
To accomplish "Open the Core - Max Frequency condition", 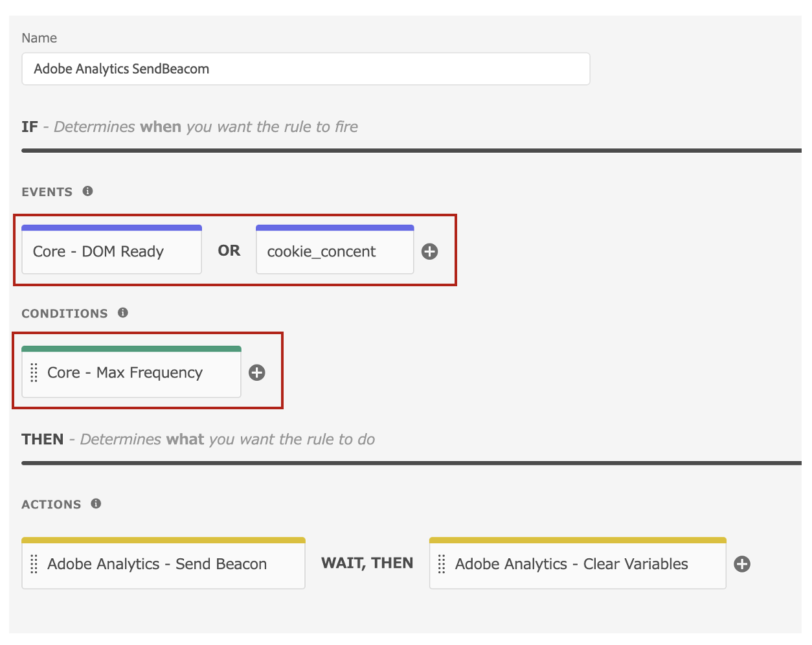I will click(131, 372).
